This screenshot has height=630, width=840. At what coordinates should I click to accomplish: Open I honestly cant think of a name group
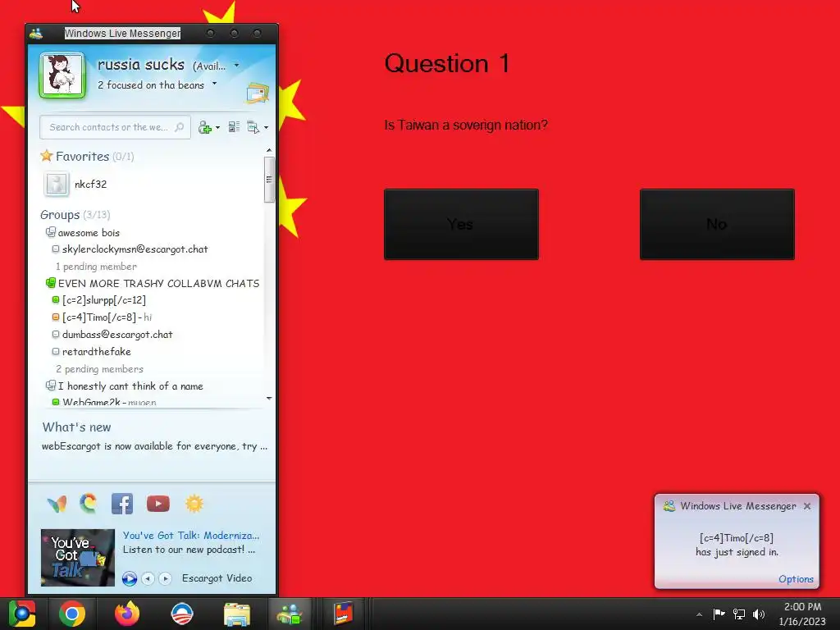pos(130,386)
